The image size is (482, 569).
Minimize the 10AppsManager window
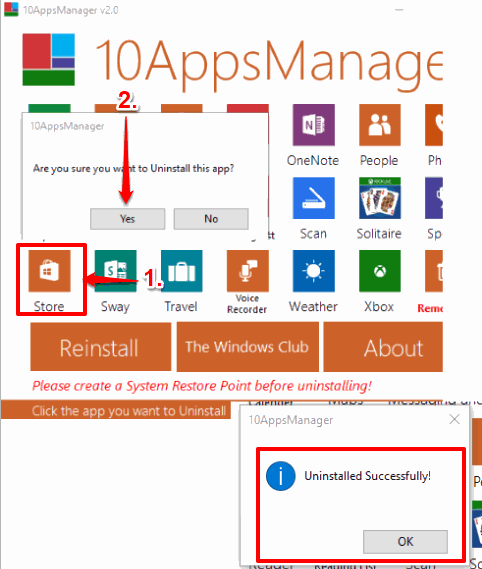tap(399, 10)
